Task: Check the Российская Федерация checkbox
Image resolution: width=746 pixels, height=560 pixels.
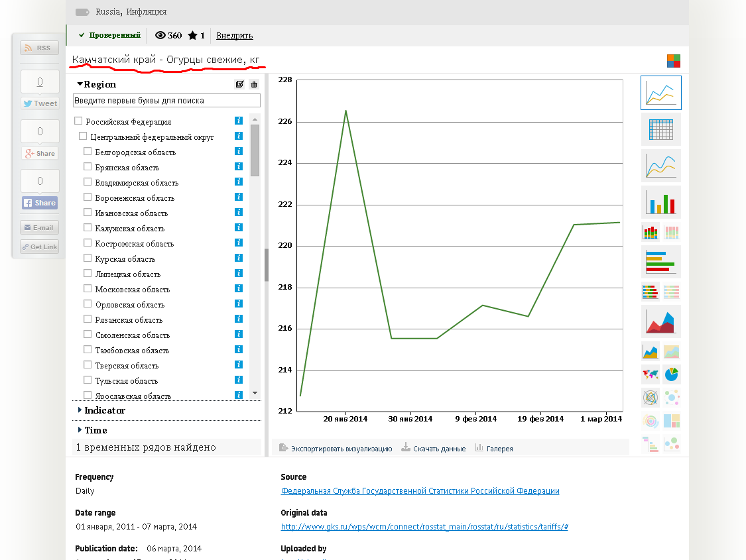Action: (78, 121)
